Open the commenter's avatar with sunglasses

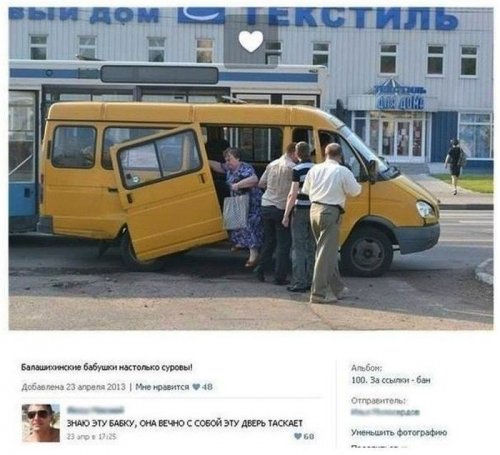pyautogui.click(x=41, y=423)
